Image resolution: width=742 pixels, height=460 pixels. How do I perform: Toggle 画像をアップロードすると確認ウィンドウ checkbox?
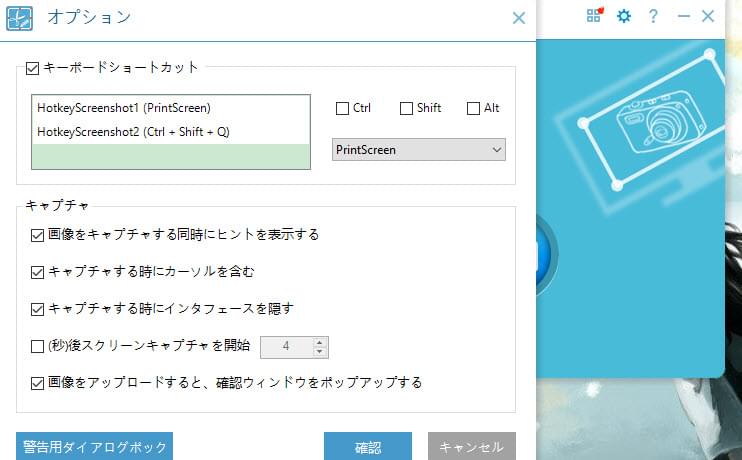[x=37, y=383]
